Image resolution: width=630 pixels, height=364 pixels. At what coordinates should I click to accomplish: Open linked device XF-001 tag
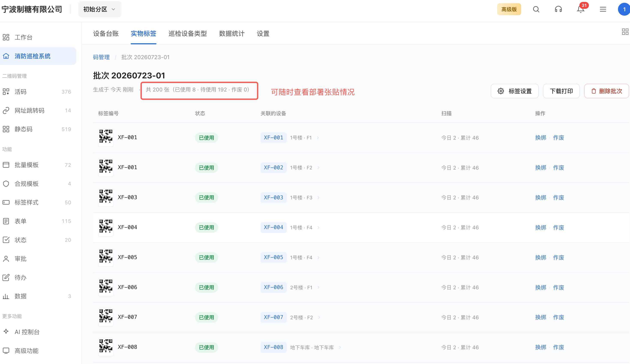(x=273, y=138)
